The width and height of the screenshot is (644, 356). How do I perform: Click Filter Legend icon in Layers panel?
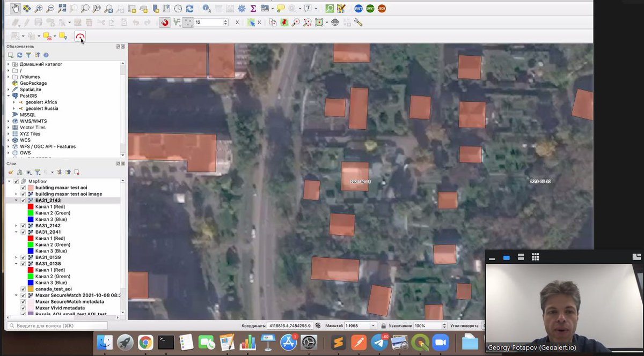pos(38,172)
